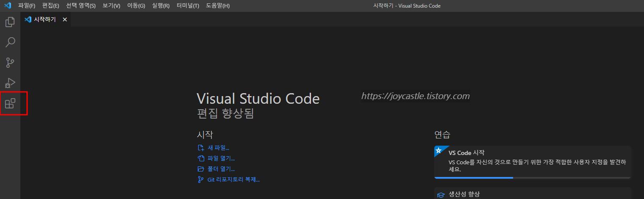The width and height of the screenshot is (644, 199).
Task: Click the 파일 열기... link
Action: 221,158
